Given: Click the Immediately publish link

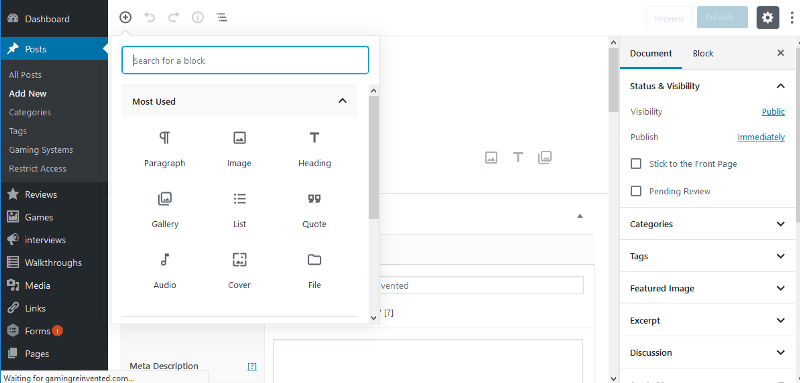Looking at the screenshot, I should pos(761,137).
